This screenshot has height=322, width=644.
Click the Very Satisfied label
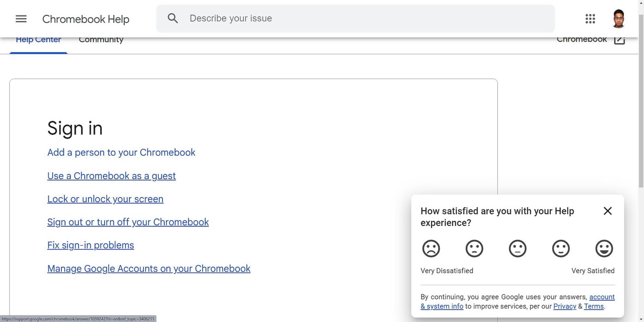pyautogui.click(x=593, y=271)
